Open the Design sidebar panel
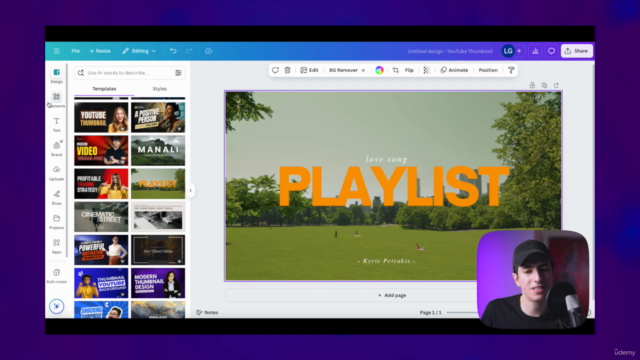The width and height of the screenshot is (640, 360). [57, 76]
